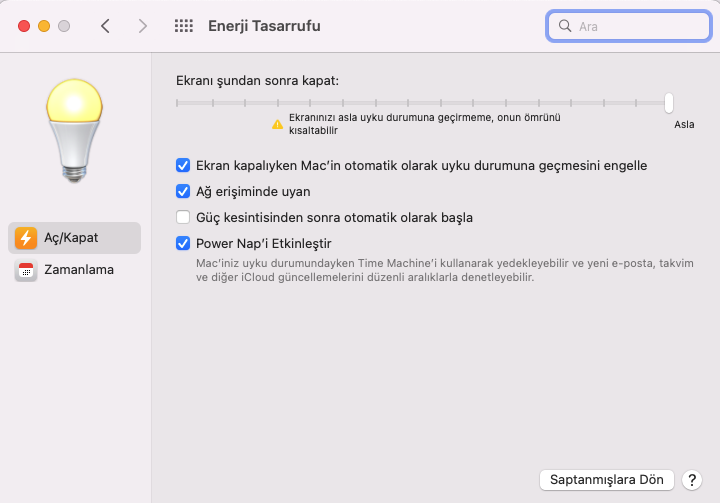The image size is (720, 503).
Task: Click the Zamanlama calendar icon
Action: tap(26, 270)
